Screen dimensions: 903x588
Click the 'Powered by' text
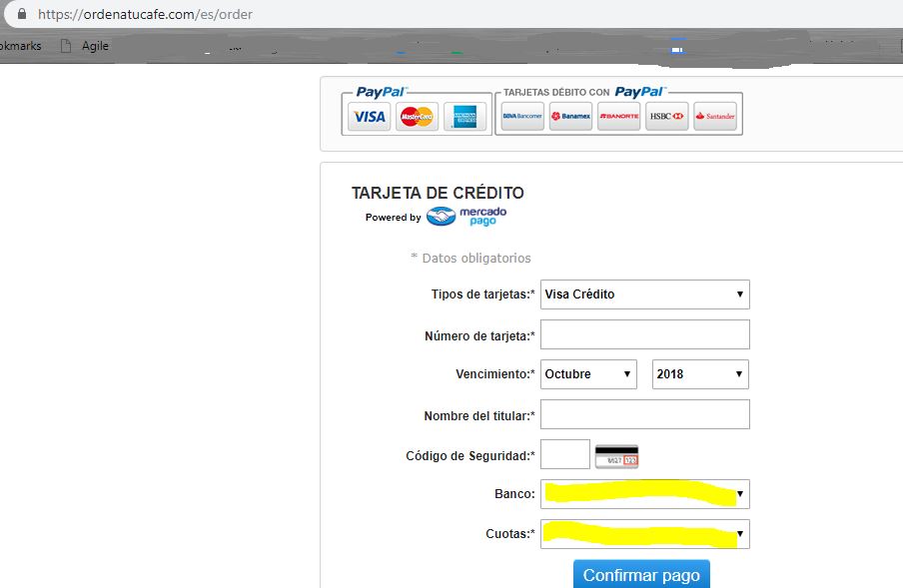point(394,218)
